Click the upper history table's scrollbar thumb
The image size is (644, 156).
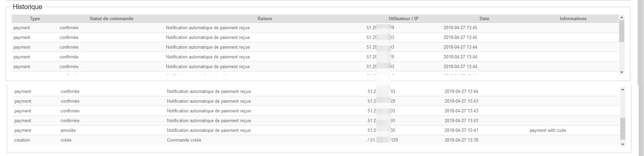pyautogui.click(x=622, y=31)
